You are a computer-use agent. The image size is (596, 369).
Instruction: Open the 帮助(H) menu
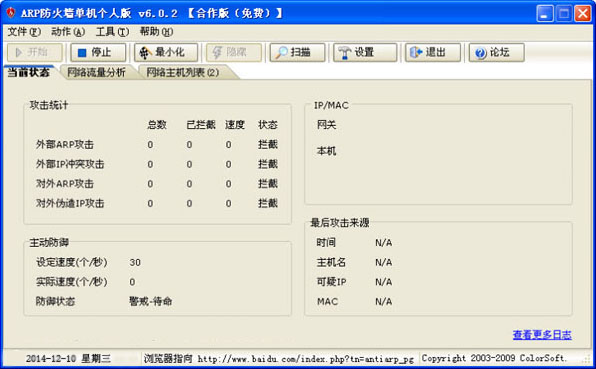pyautogui.click(x=156, y=32)
